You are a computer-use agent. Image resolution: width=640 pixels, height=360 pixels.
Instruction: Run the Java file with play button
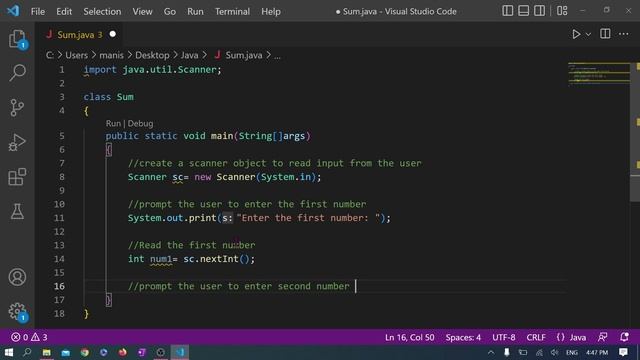pos(576,34)
